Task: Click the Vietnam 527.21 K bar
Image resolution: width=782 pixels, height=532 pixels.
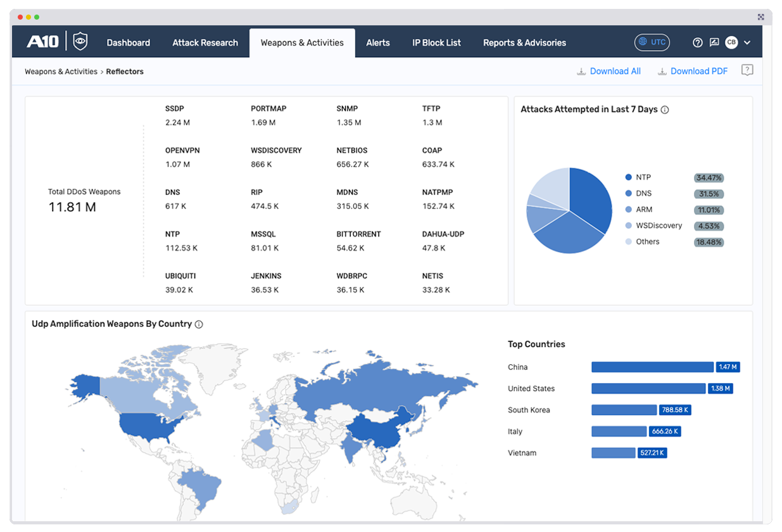Action: (x=613, y=453)
